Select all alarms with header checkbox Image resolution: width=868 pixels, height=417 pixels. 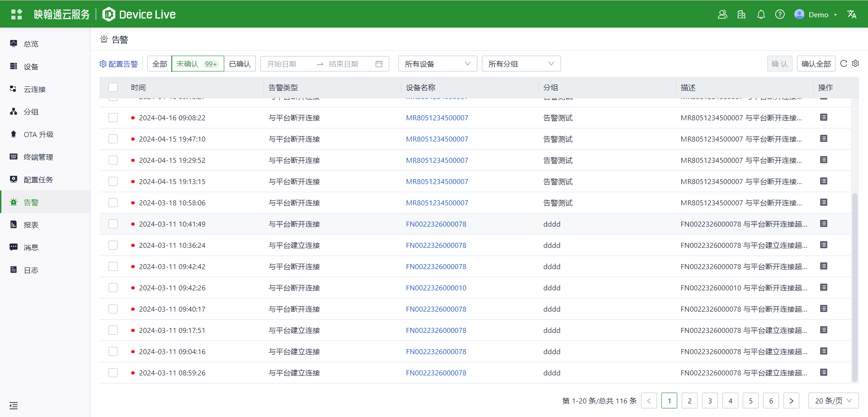(113, 87)
